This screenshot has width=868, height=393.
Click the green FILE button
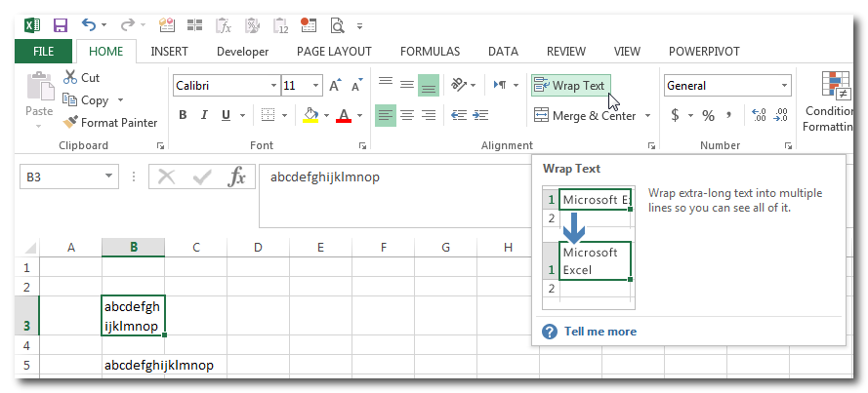[x=44, y=52]
